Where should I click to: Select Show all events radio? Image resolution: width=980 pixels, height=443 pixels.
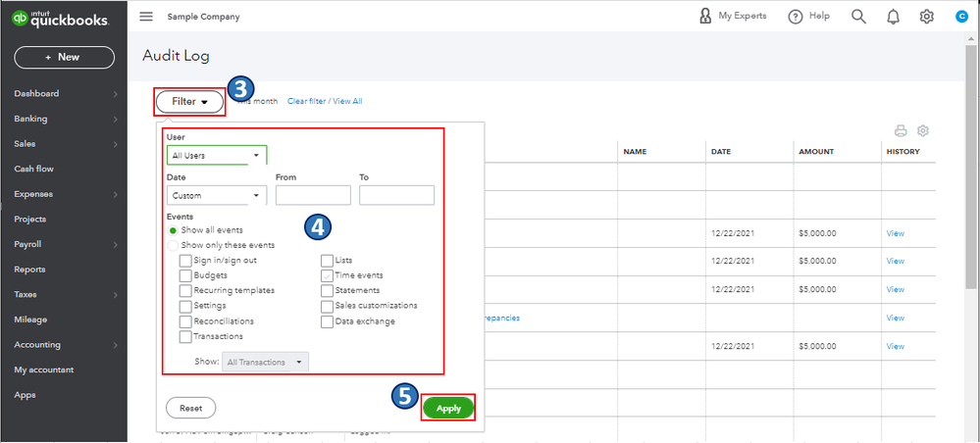pyautogui.click(x=173, y=230)
